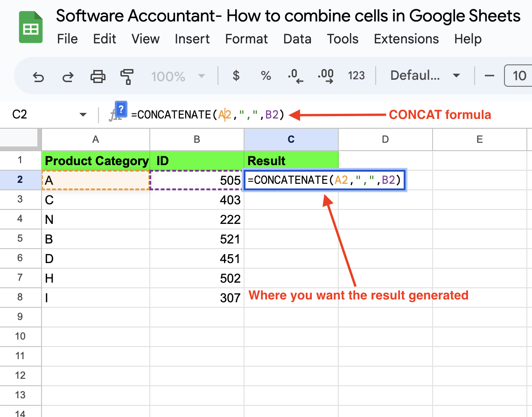
Task: Click cell A6 containing D
Action: (96, 259)
